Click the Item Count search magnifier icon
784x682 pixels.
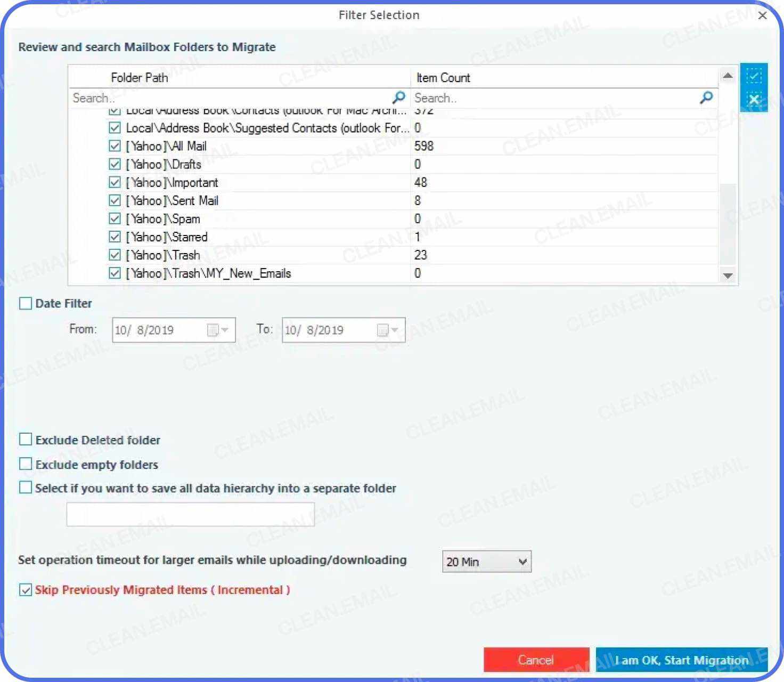[706, 98]
